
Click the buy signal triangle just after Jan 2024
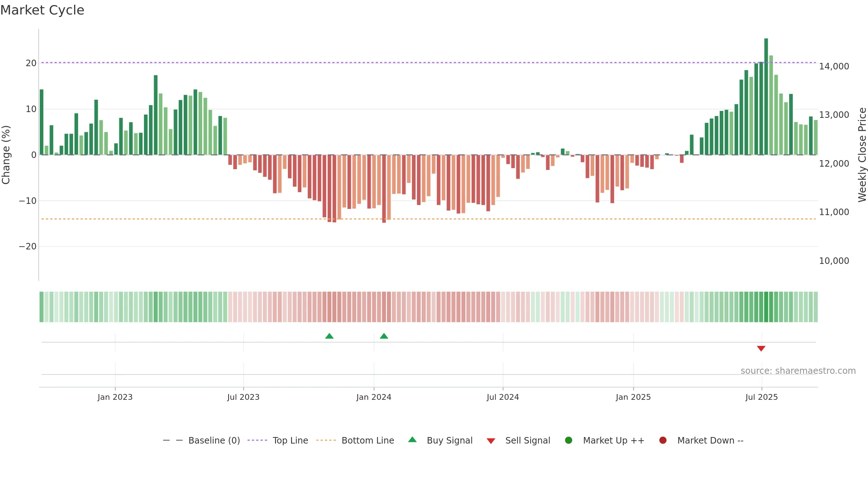point(384,336)
